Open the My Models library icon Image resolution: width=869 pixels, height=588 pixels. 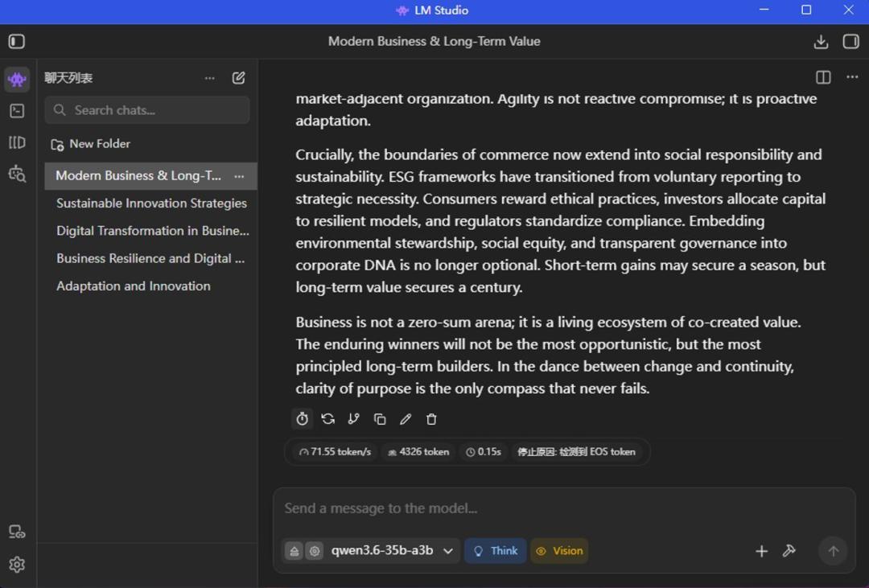pos(17,142)
